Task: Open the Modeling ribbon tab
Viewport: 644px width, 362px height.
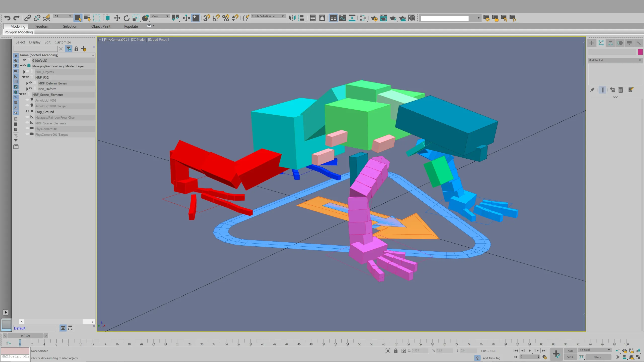Action: (x=18, y=26)
